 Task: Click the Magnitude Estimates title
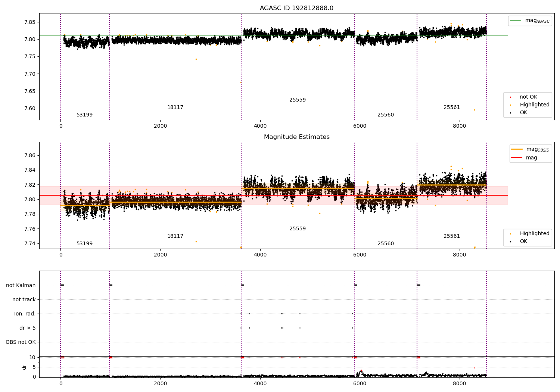tap(297, 137)
